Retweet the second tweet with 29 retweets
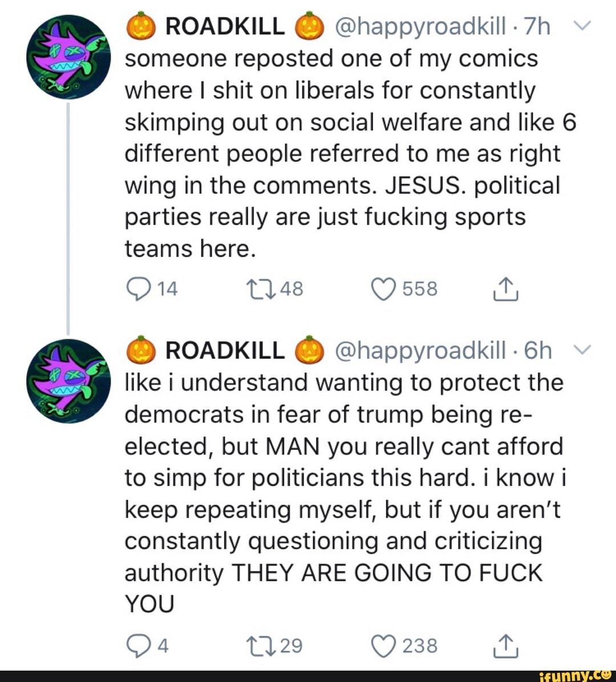 tap(261, 646)
